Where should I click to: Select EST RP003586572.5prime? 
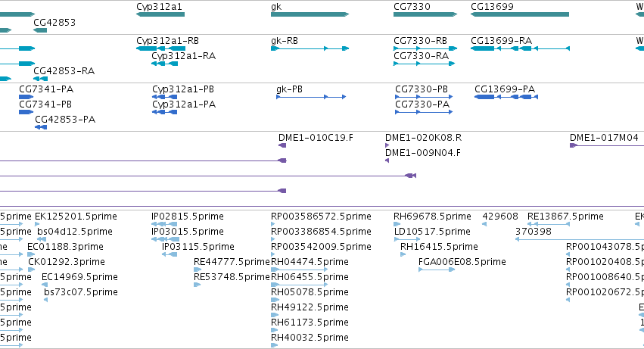(321, 217)
